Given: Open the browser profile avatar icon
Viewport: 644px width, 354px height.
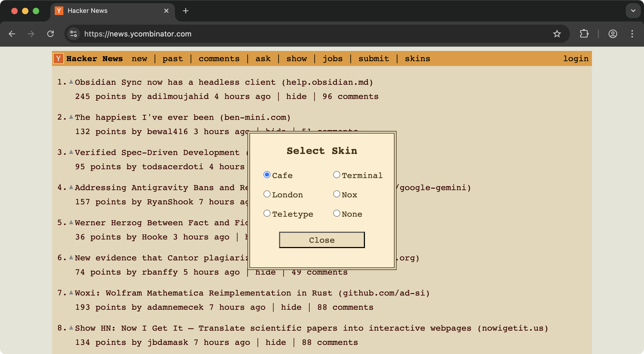Looking at the screenshot, I should click(x=613, y=34).
